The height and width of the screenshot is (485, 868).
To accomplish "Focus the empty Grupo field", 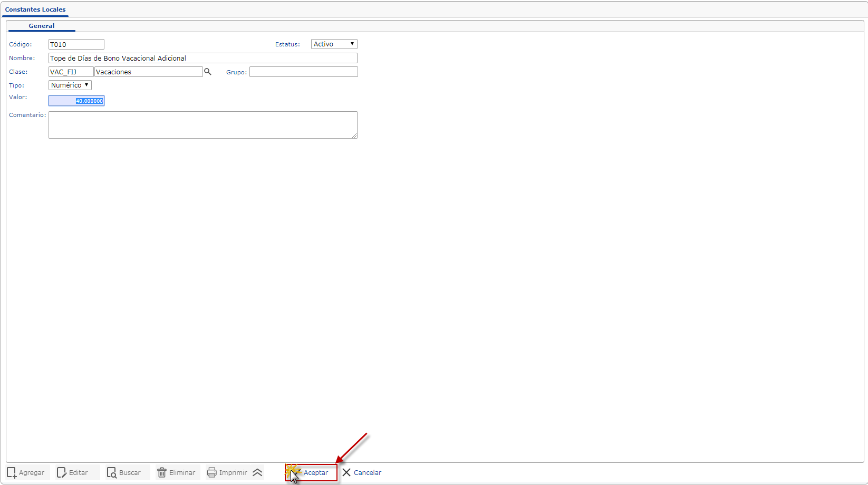I will [304, 72].
